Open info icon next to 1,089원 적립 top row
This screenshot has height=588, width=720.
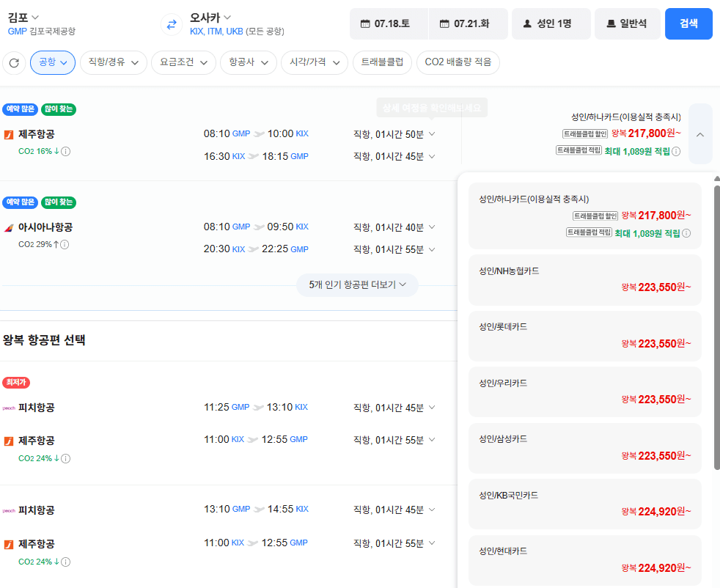676,152
